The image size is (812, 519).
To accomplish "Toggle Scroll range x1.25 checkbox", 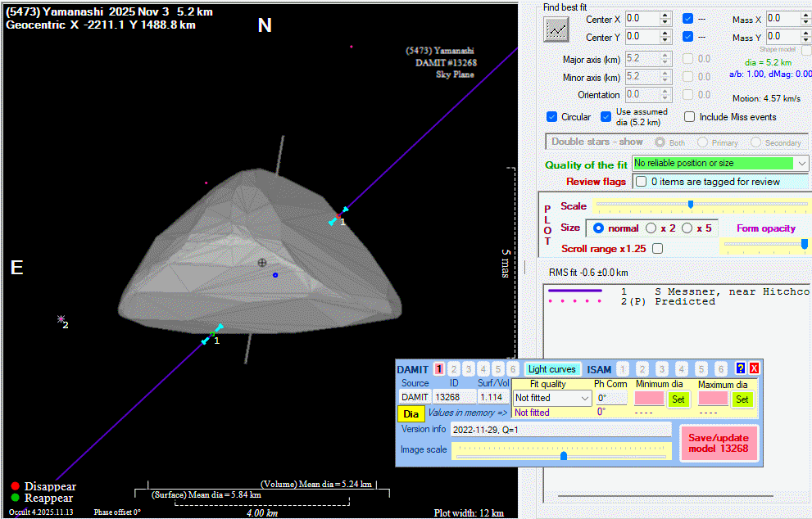I will click(x=657, y=248).
